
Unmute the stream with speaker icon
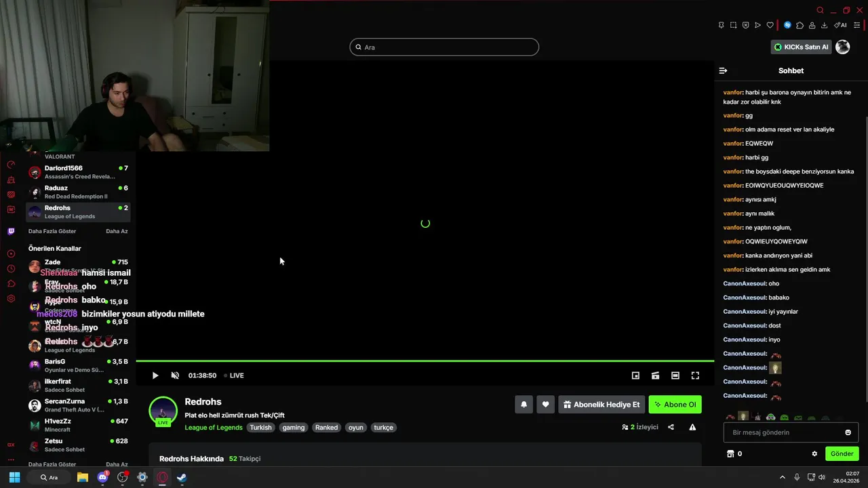175,375
